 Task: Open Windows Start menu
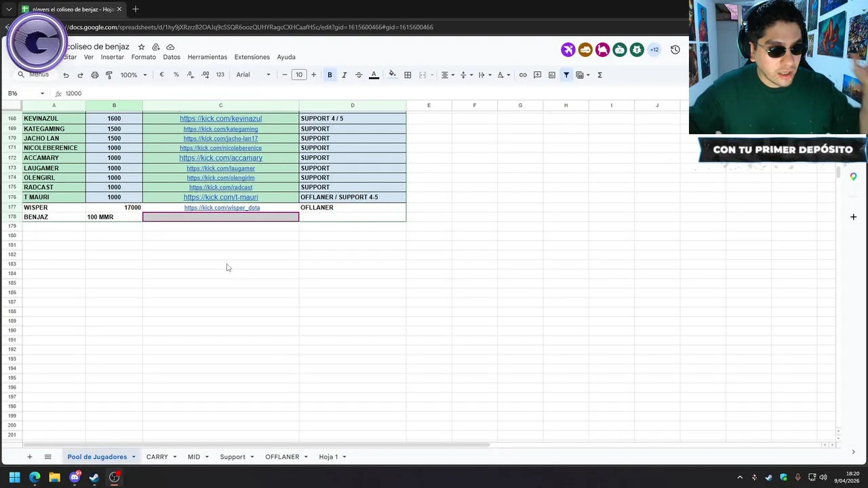pyautogui.click(x=14, y=477)
